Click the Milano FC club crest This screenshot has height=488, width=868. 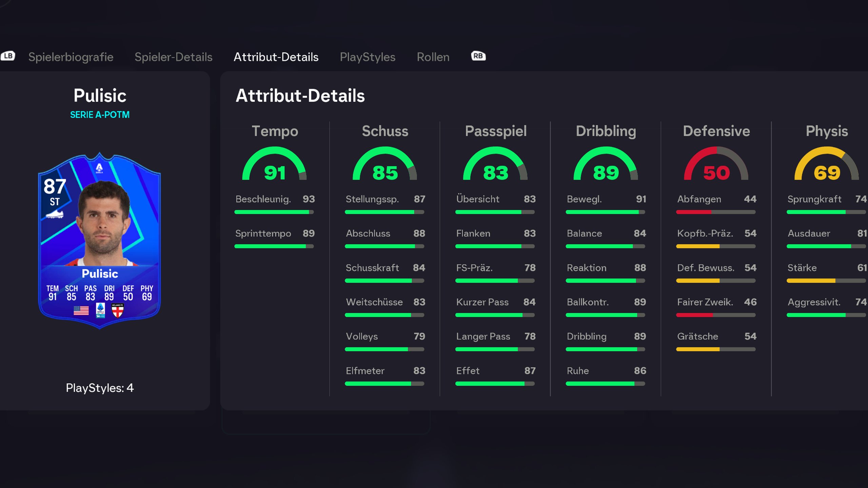click(118, 310)
